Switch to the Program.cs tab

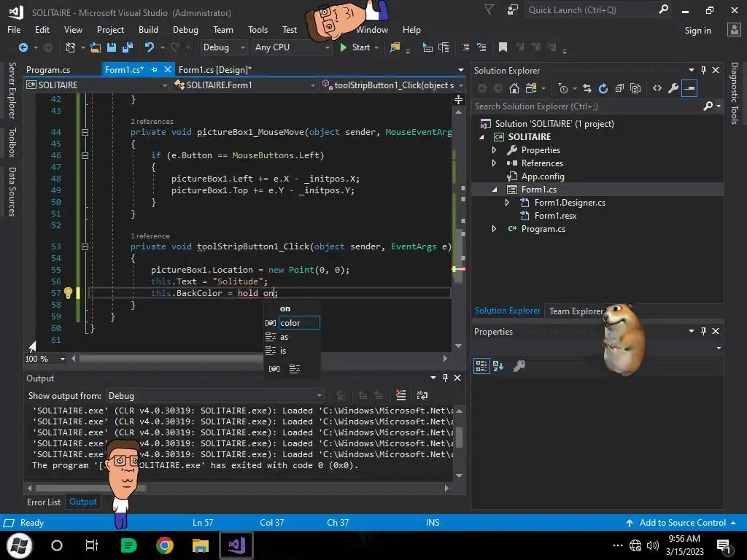click(x=48, y=69)
